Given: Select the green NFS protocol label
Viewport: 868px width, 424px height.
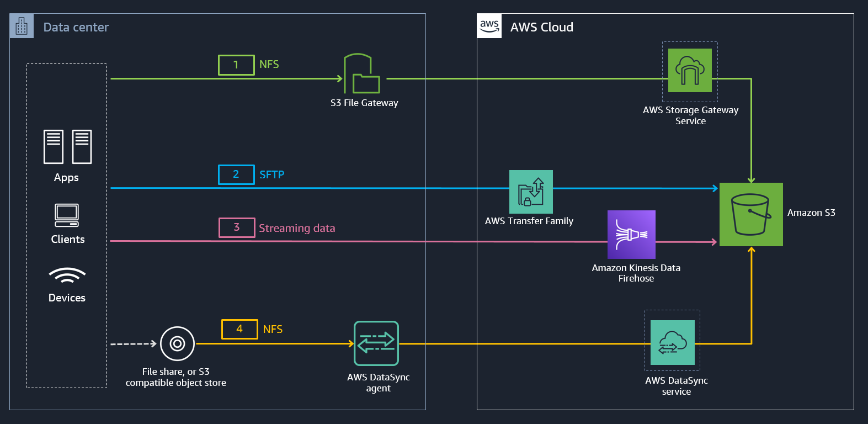Looking at the screenshot, I should pyautogui.click(x=269, y=64).
